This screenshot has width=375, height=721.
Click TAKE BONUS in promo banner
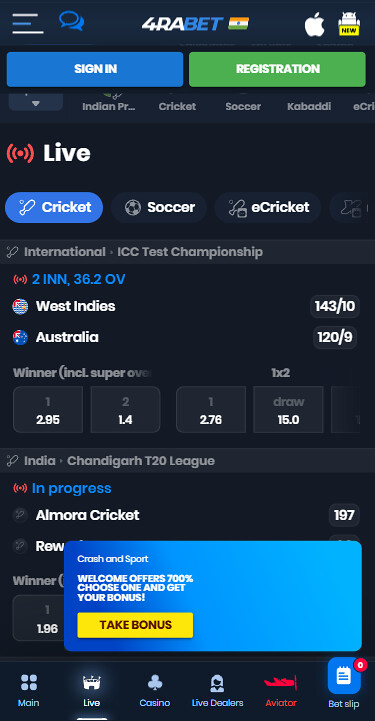pyautogui.click(x=135, y=625)
